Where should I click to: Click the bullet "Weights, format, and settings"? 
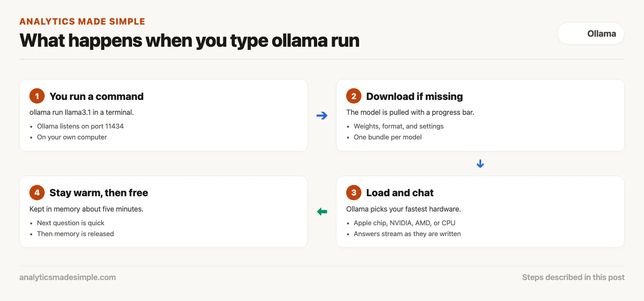pyautogui.click(x=398, y=126)
